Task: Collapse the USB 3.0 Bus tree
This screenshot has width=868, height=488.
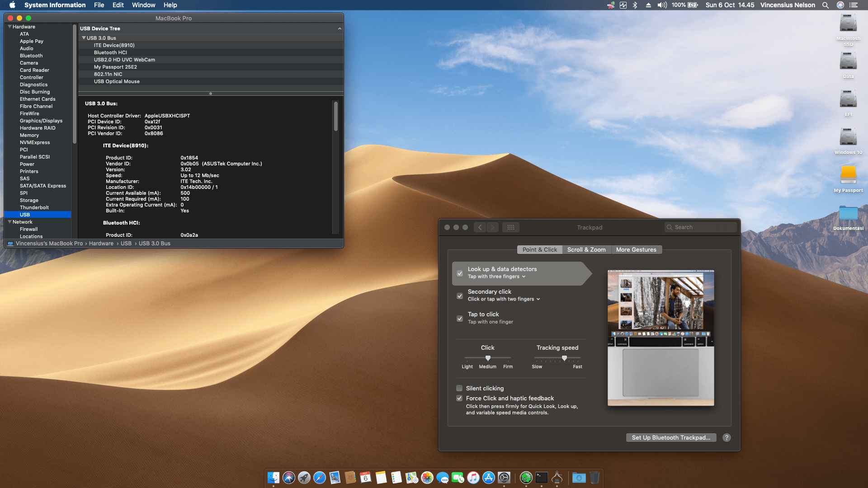Action: coord(84,38)
